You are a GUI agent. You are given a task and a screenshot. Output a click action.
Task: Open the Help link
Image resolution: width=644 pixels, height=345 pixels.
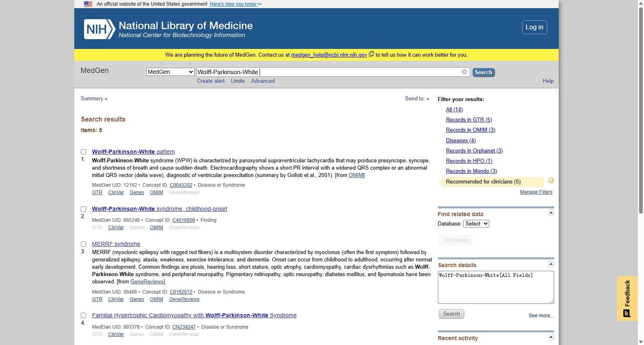548,81
